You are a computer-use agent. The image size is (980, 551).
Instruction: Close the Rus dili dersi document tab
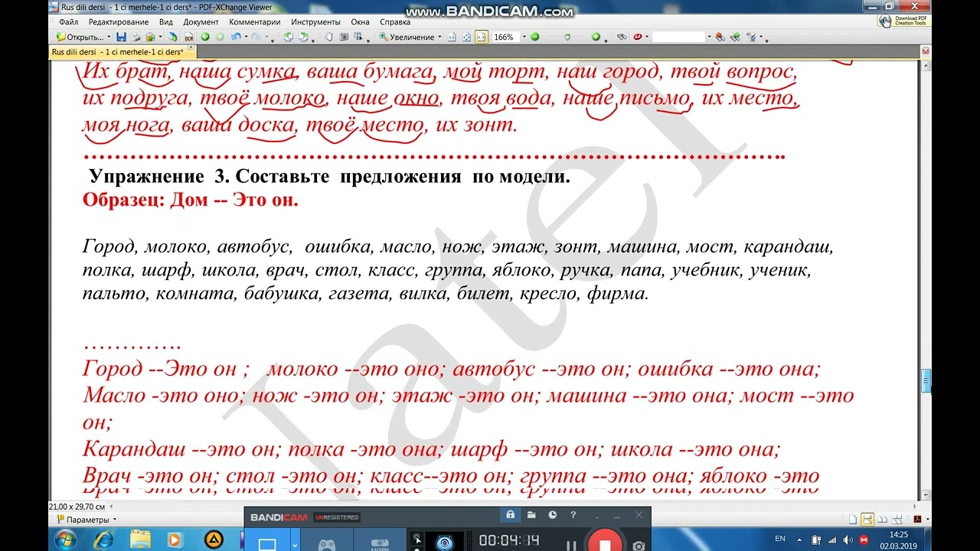[x=191, y=49]
